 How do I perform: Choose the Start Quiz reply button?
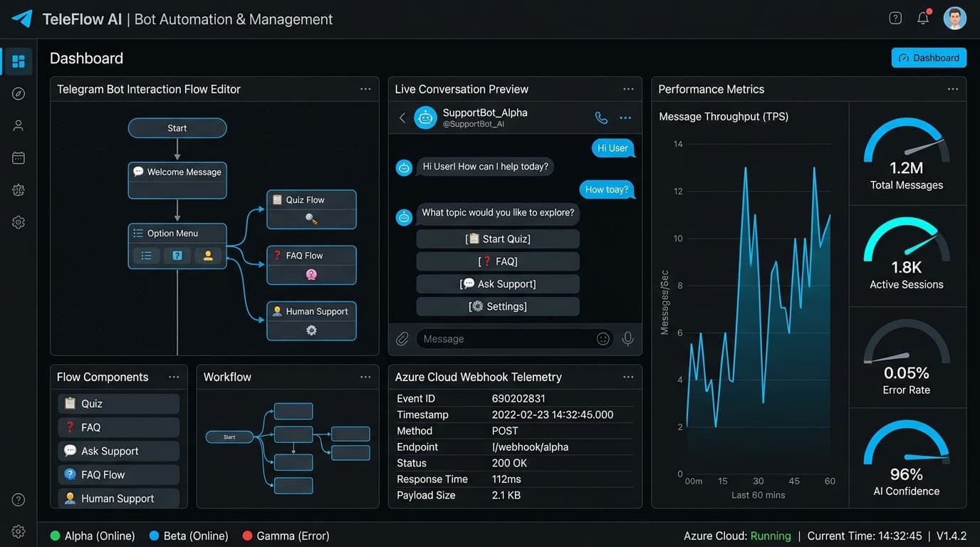coord(498,239)
